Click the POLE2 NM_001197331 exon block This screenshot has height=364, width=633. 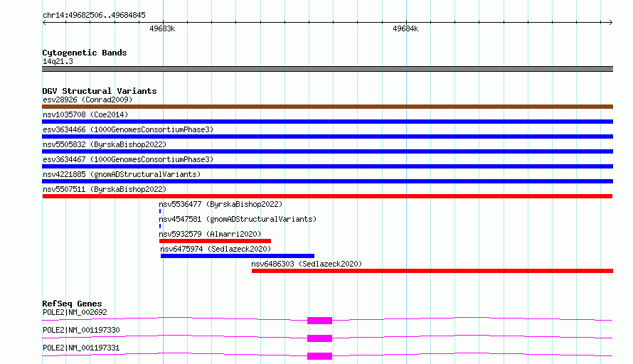320,356
